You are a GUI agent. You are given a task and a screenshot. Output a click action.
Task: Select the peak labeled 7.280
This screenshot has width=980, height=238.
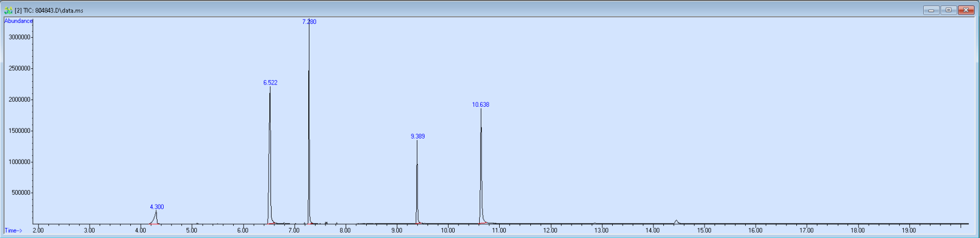tap(309, 22)
